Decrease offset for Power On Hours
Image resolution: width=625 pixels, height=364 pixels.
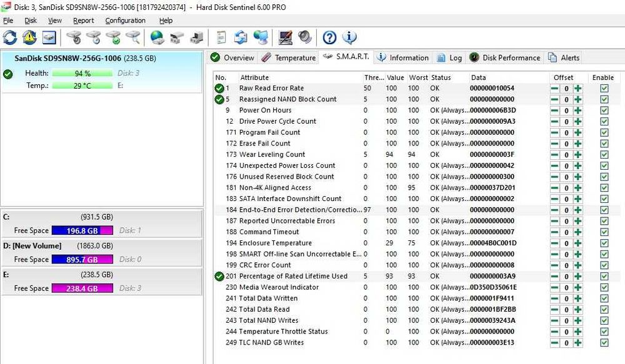click(554, 111)
